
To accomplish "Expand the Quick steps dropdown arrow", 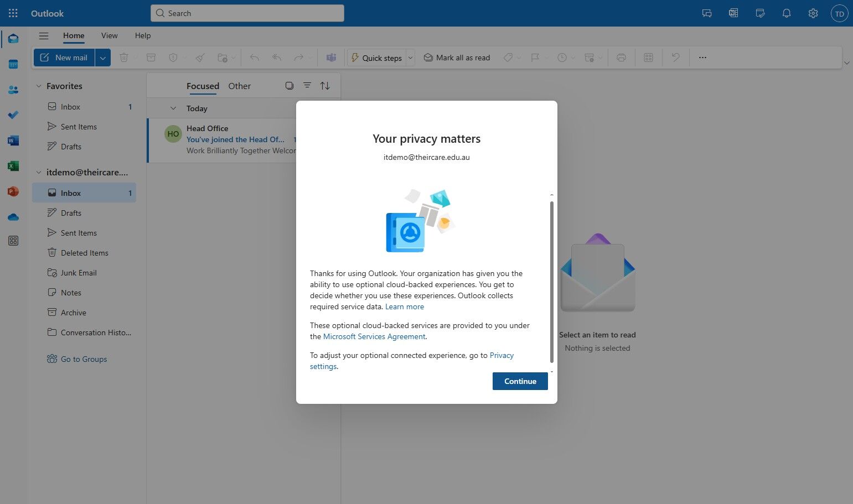I will [410, 58].
